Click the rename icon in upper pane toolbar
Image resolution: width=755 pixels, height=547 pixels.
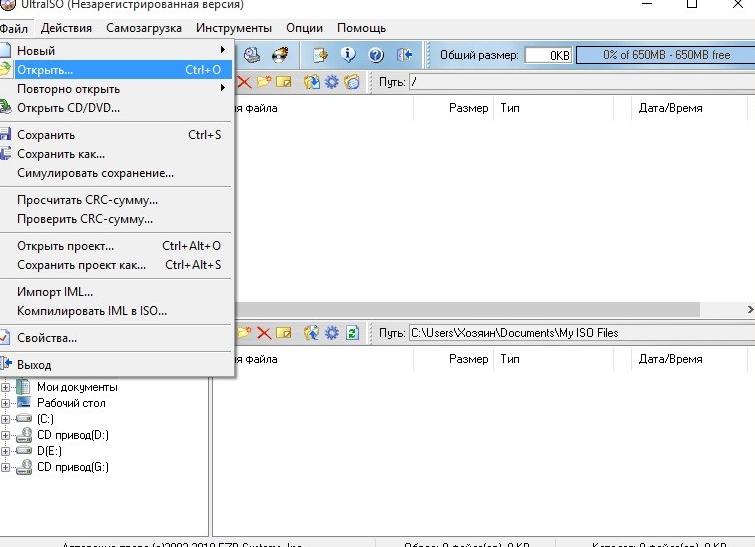click(284, 82)
